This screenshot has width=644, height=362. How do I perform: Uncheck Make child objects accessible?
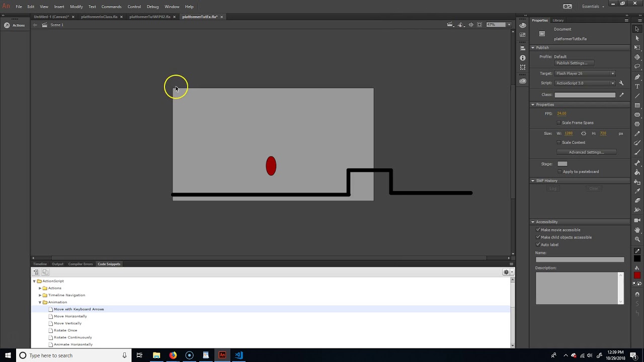click(x=538, y=237)
